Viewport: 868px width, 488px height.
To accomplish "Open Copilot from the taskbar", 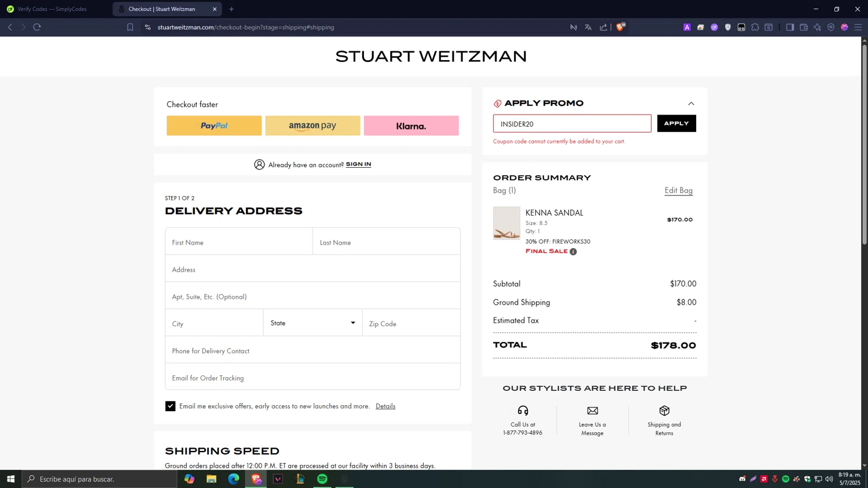I will coord(189,479).
